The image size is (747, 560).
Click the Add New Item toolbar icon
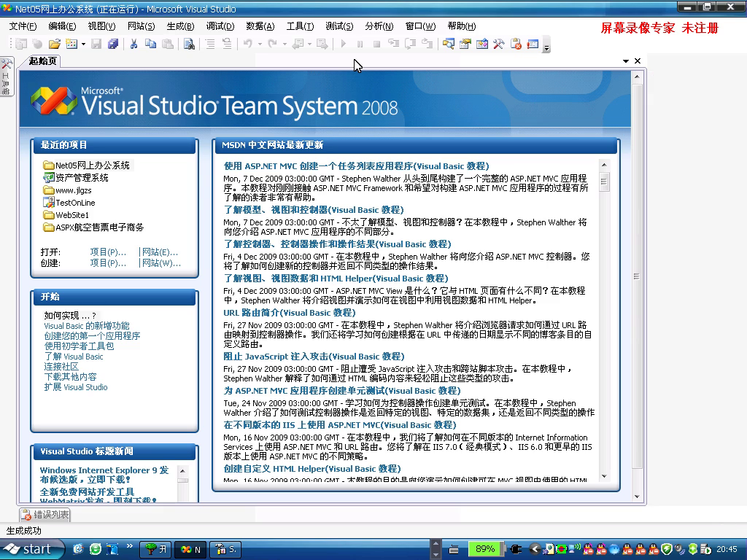pos(71,44)
